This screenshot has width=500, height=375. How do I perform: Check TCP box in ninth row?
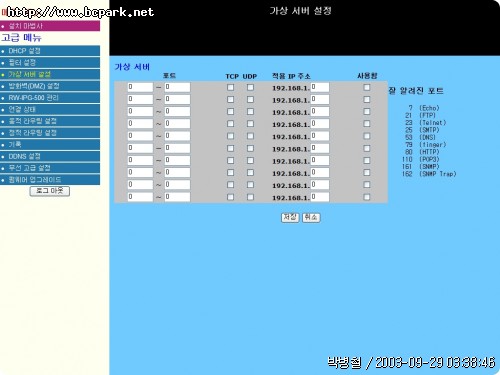coord(230,185)
